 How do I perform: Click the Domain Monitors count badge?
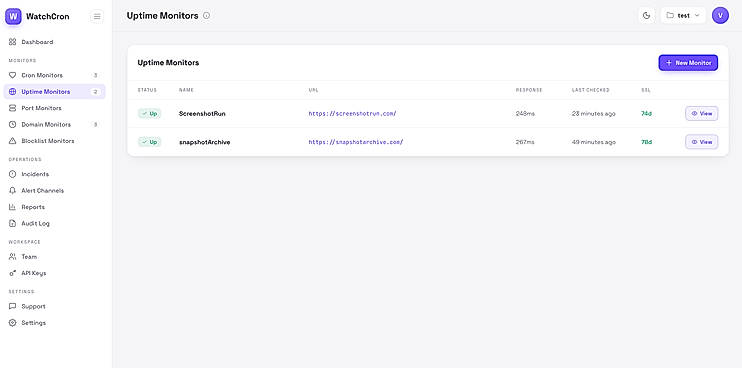pos(96,125)
